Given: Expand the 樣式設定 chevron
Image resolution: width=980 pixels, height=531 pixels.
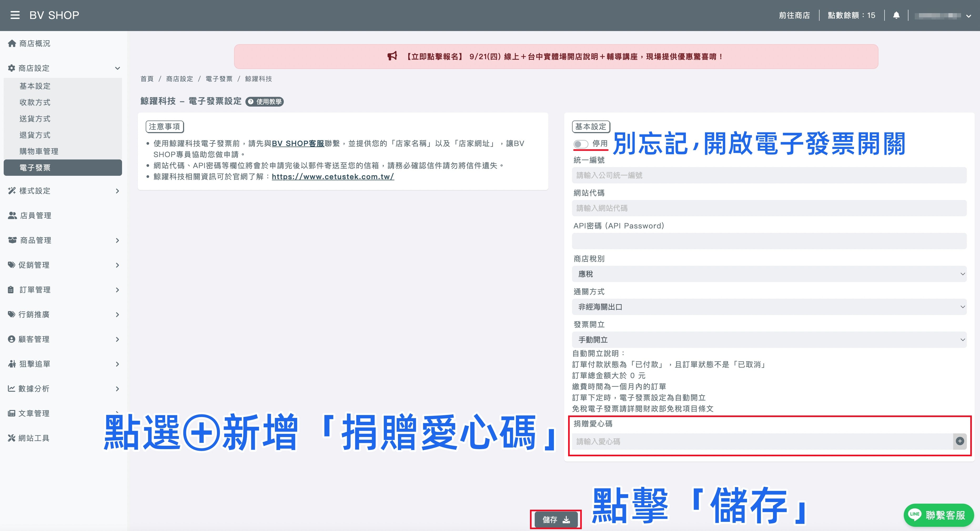Looking at the screenshot, I should [118, 191].
